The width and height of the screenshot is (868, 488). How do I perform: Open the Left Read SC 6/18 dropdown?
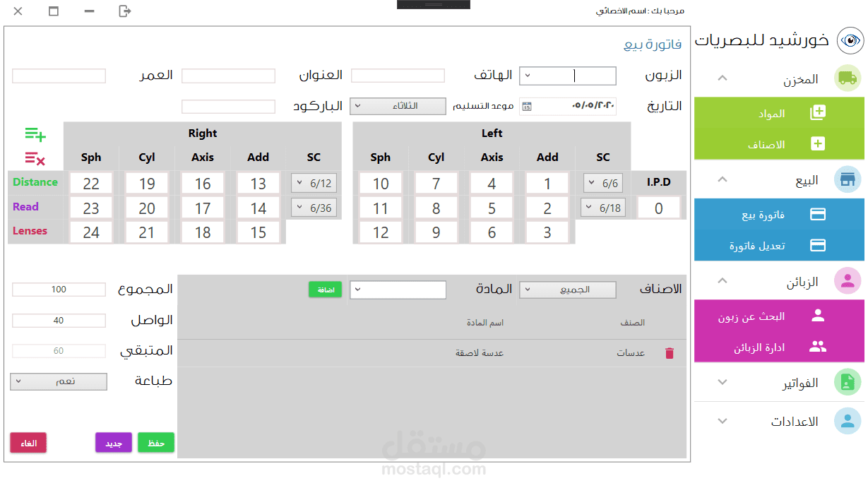[x=603, y=208]
